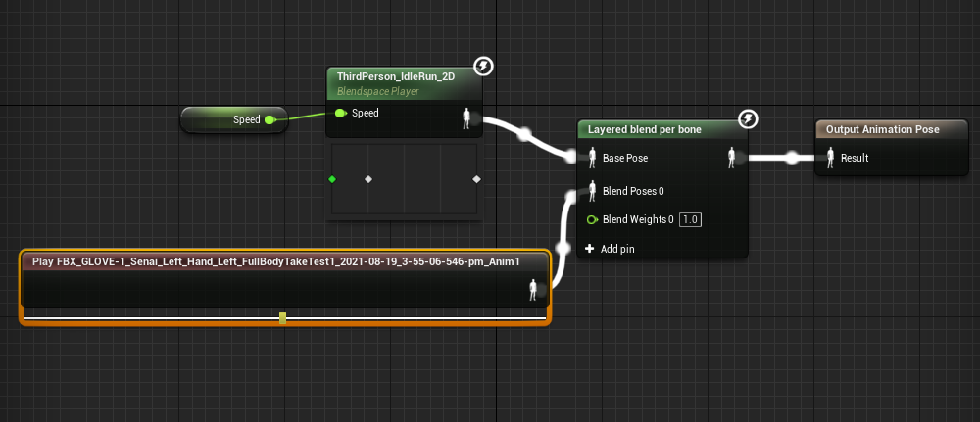Screen dimensions: 980x422
Task: Click the reroute knot on the Blendspace output wire
Action: 524,133
